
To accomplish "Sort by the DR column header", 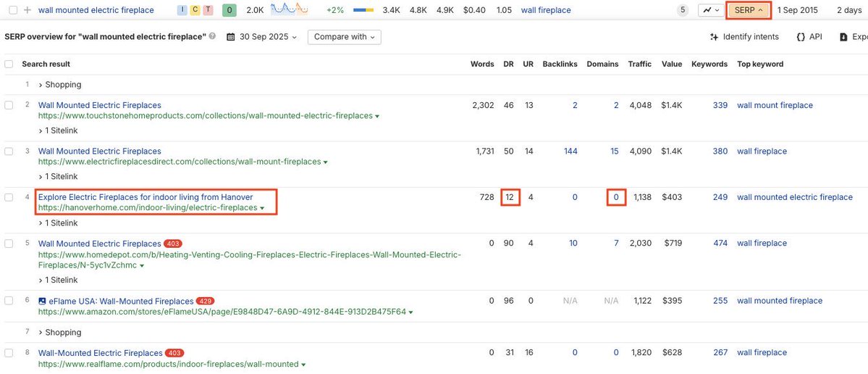I will pyautogui.click(x=508, y=65).
